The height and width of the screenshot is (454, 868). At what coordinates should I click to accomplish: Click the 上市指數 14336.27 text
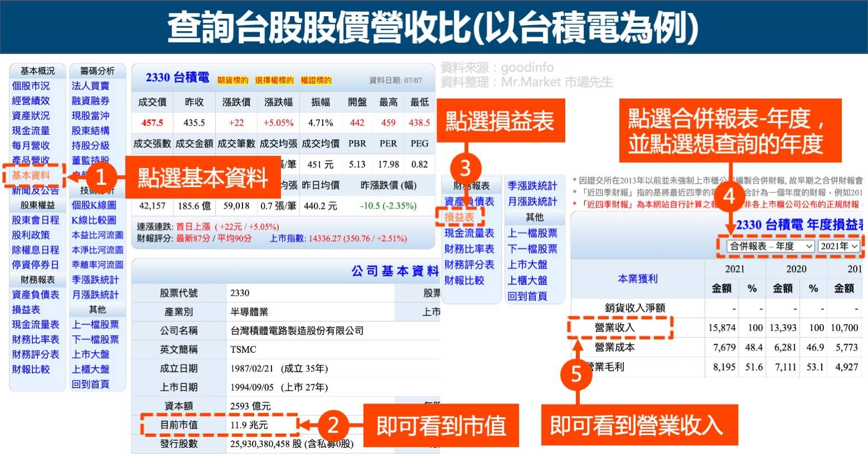[338, 238]
